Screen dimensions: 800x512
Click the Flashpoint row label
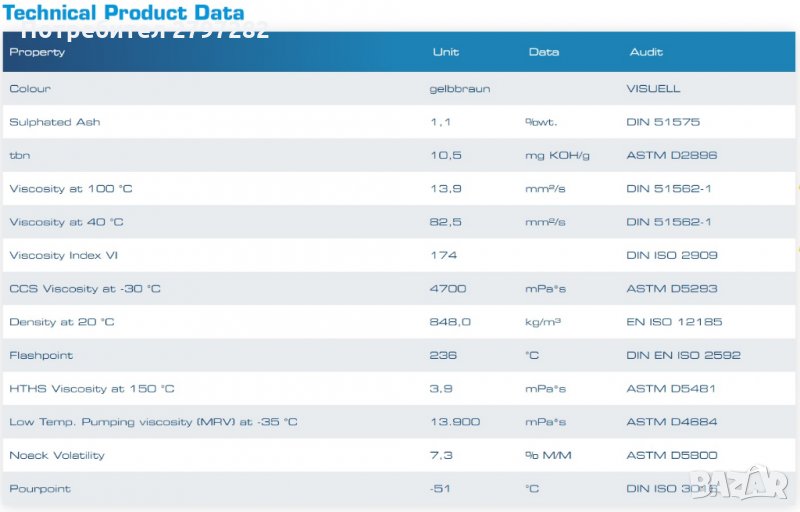pos(41,355)
